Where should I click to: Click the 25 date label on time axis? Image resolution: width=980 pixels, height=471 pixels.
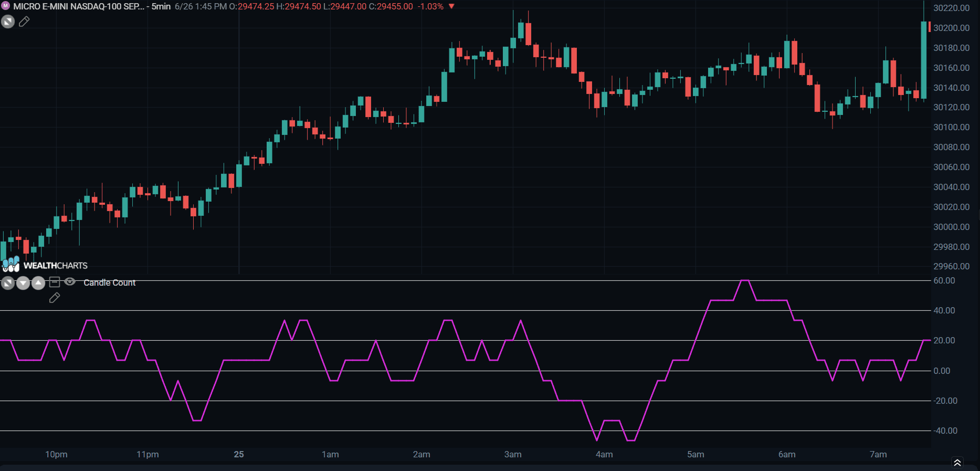click(239, 454)
